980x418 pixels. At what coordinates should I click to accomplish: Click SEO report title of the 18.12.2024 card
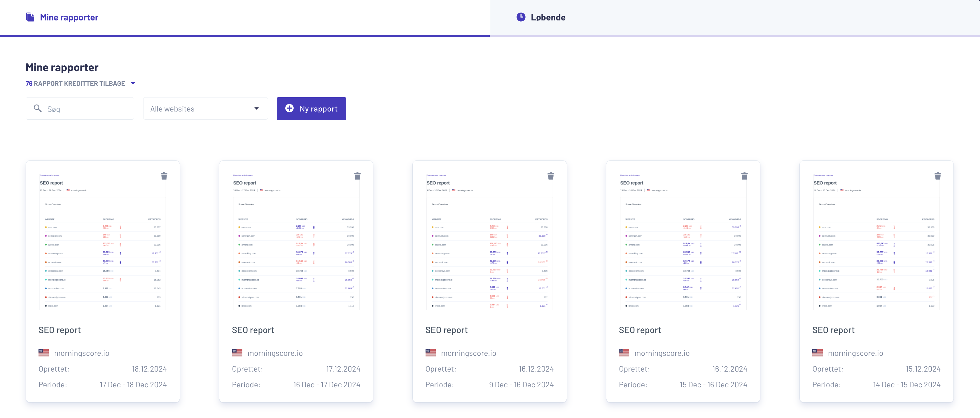[60, 330]
